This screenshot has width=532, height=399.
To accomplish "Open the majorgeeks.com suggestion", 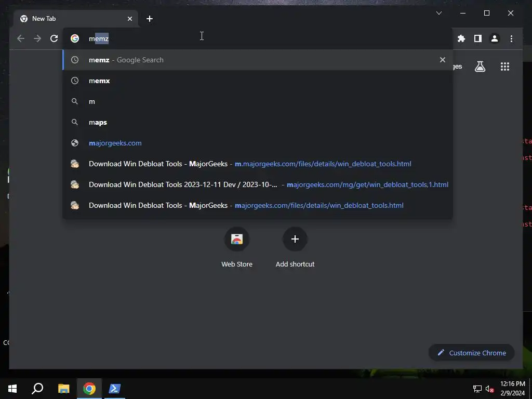I will pos(258,143).
